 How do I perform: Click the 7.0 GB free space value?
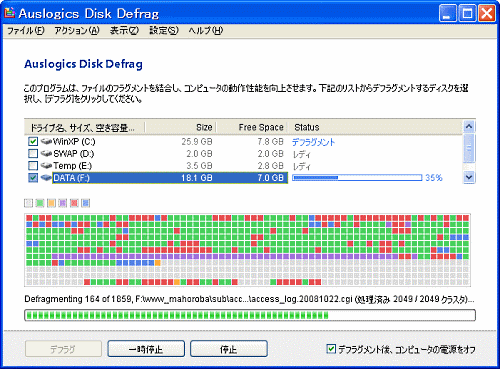(270, 178)
